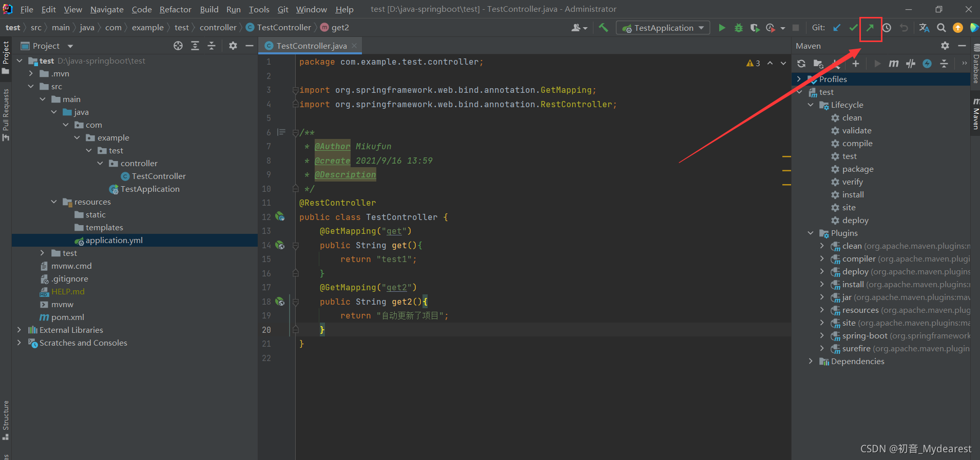Click yellow warning stripe marker beside line 8

click(x=786, y=156)
